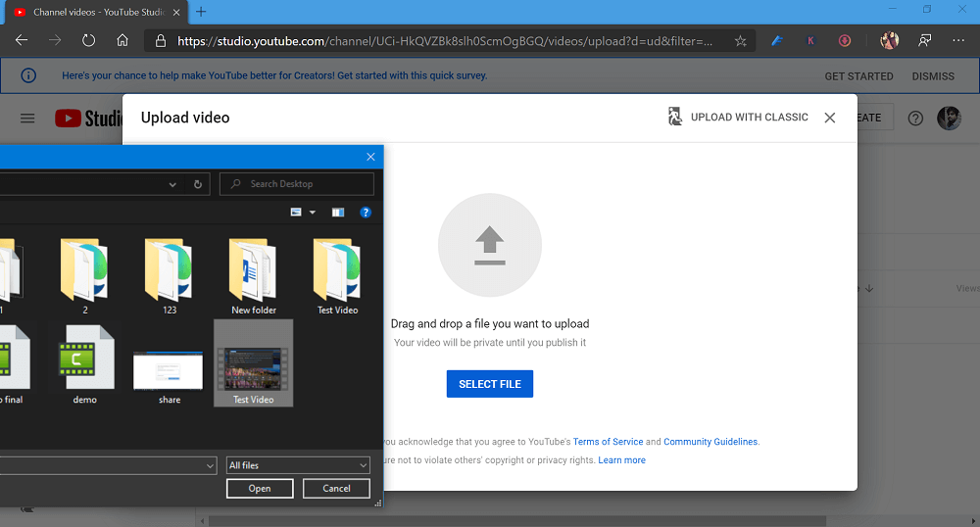Add page to favorites star icon
This screenshot has width=980, height=527.
pos(741,41)
